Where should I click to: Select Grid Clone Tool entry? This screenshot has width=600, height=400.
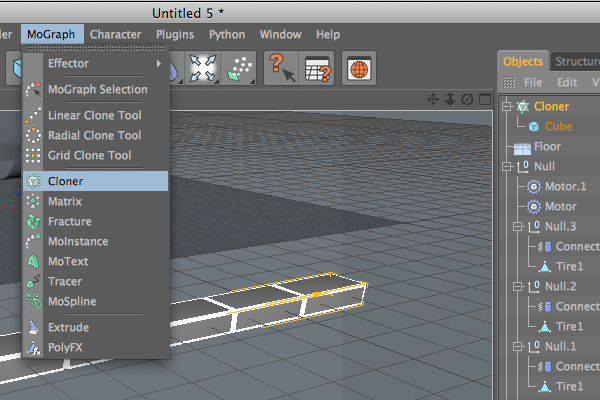(96, 155)
